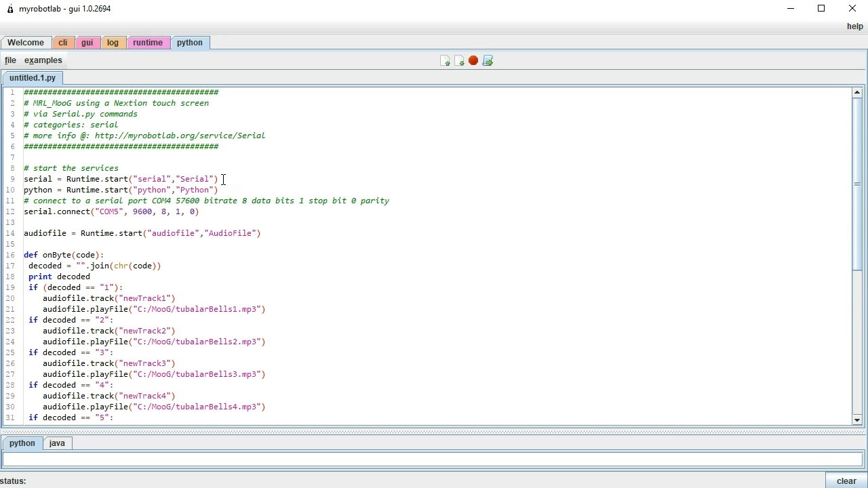Click the open file icon with up arrow

(445, 61)
